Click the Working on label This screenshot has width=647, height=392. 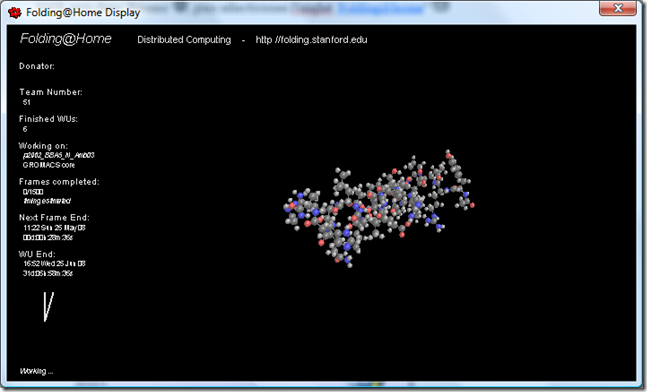(43, 146)
